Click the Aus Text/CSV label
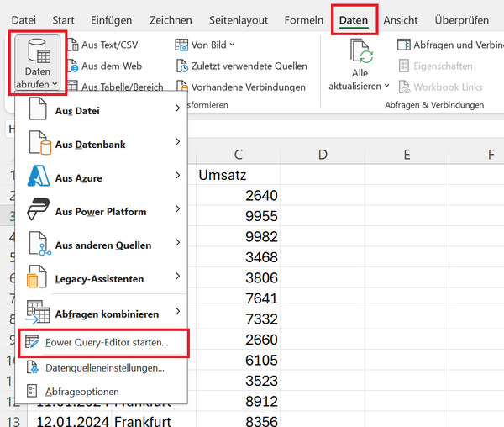Image resolution: width=504 pixels, height=427 pixels. (109, 45)
